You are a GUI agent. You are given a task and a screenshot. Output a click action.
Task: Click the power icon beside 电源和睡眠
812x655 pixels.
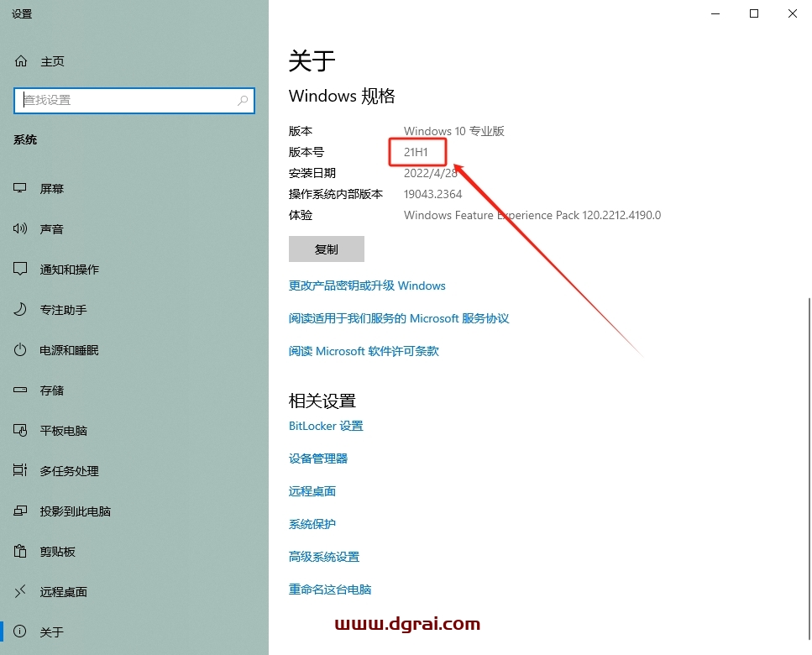19,349
